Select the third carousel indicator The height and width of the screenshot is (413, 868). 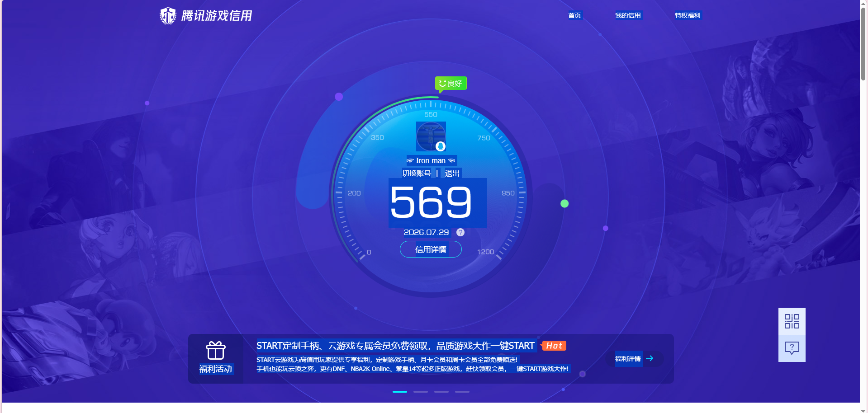pyautogui.click(x=441, y=392)
